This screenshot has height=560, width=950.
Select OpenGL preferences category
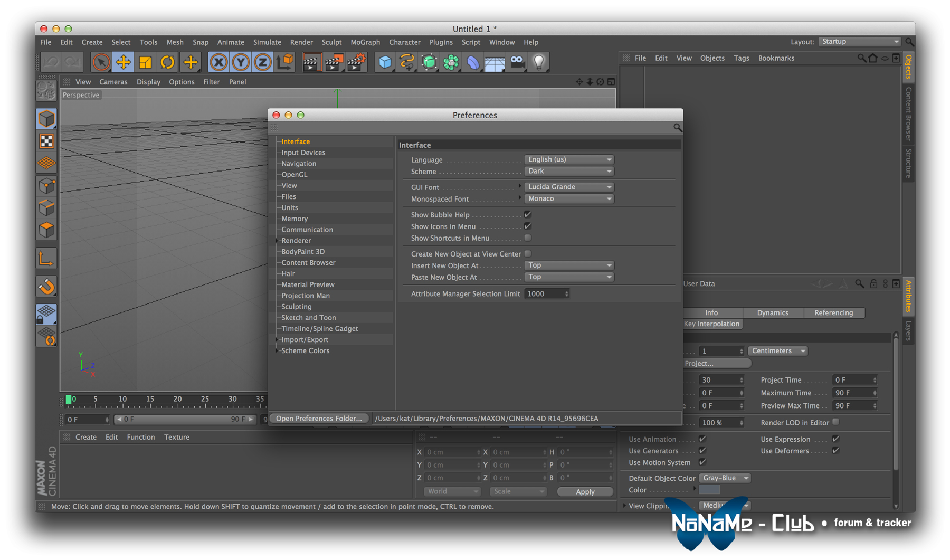[x=294, y=175]
